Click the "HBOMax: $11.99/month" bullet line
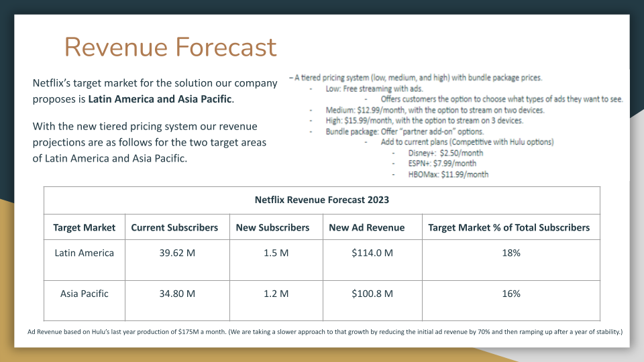The width and height of the screenshot is (644, 362). [x=439, y=174]
